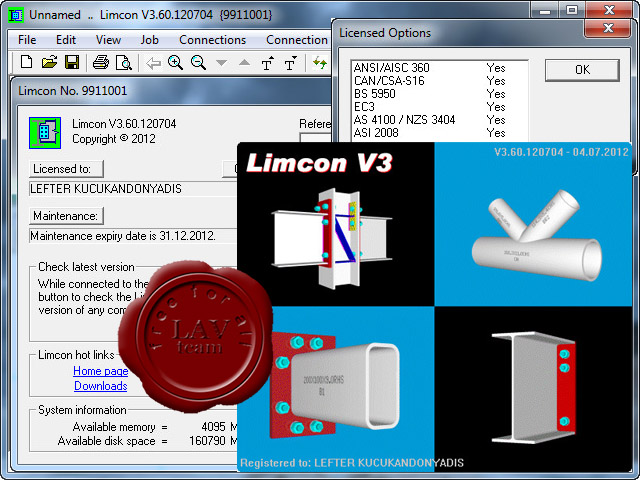The image size is (640, 480).
Task: Save the job with the floppy disk icon
Action: pos(72,62)
